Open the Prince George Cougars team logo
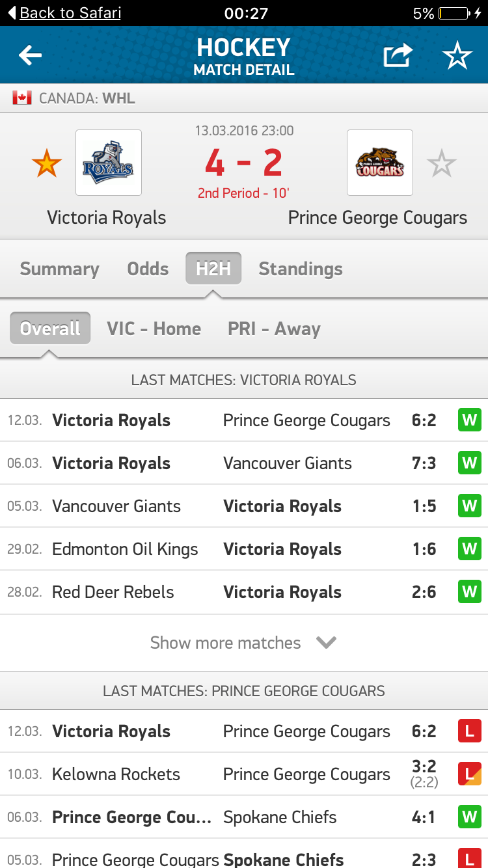488x868 pixels. pos(380,163)
